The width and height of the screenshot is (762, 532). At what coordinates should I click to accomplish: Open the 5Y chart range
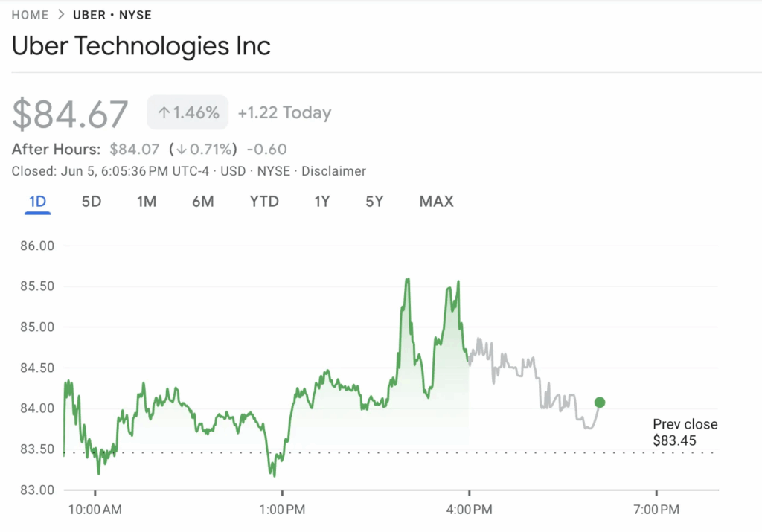[x=374, y=202]
